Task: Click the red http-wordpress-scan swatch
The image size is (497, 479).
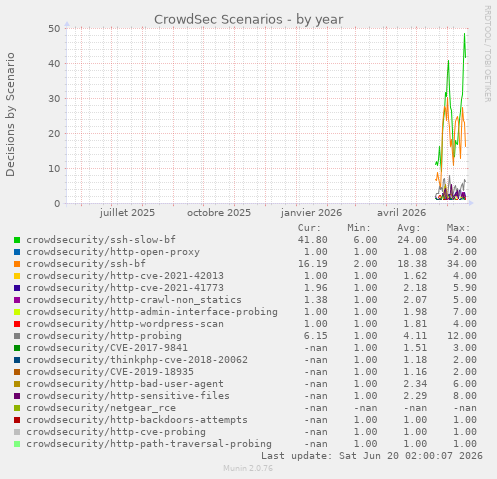Action: [17, 324]
